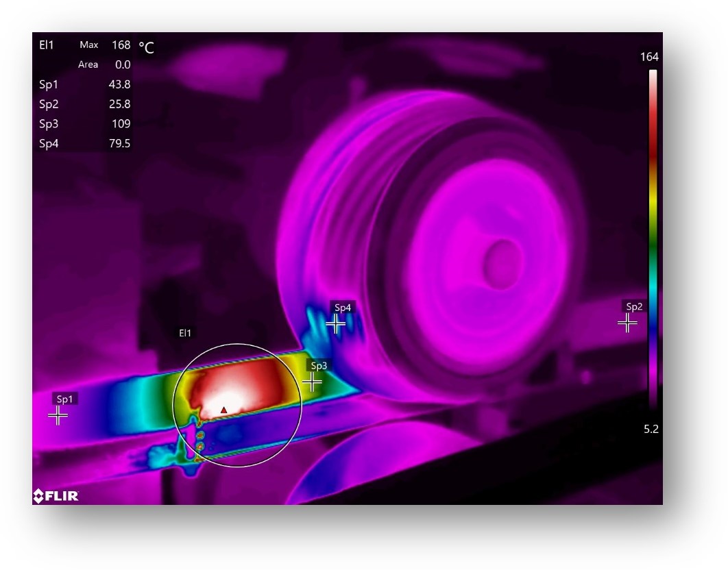Viewport: 728px width, 570px height.
Task: Click the scale maximum value 164
Action: point(649,57)
